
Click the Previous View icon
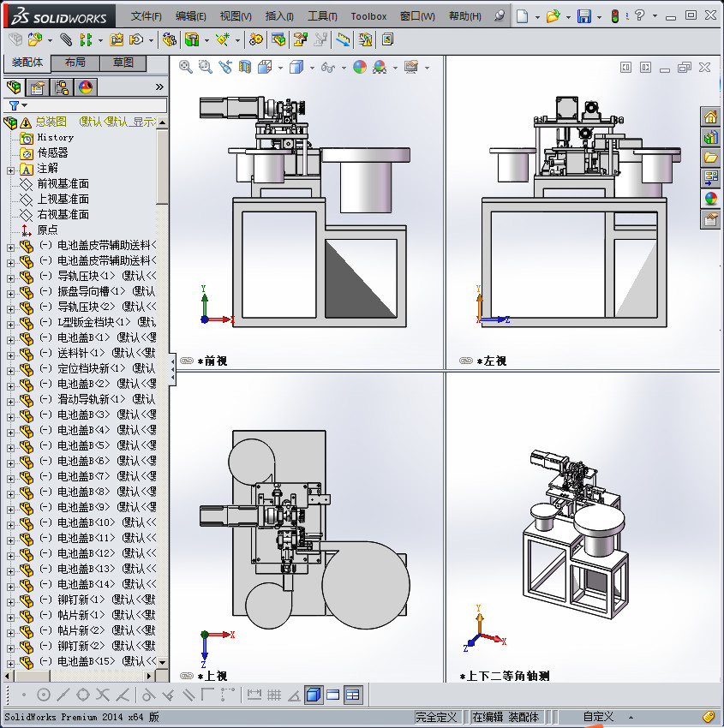225,68
